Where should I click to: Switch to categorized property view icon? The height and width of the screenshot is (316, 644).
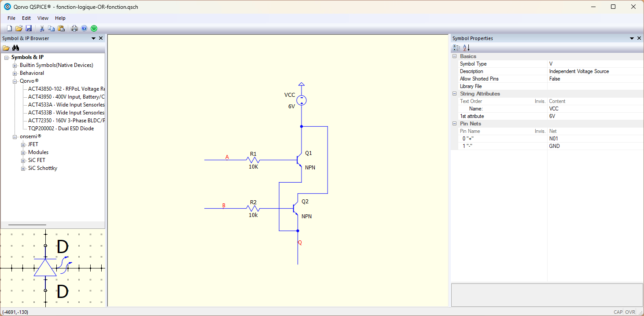pos(456,48)
